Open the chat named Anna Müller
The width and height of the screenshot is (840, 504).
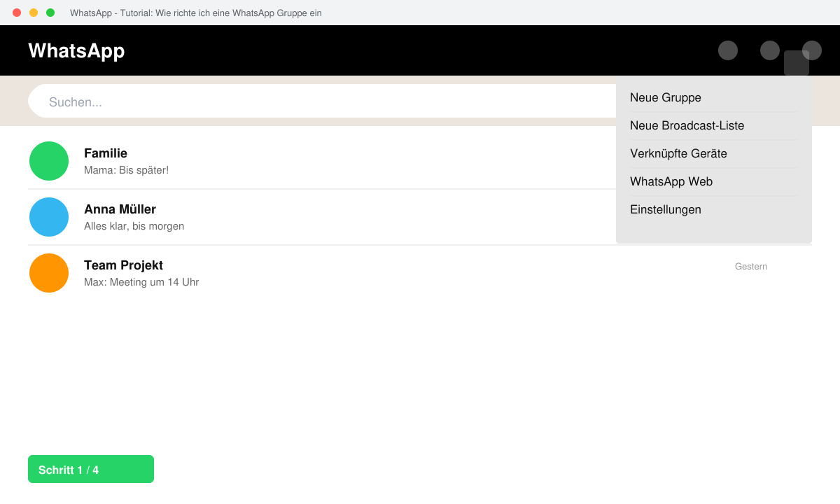(x=120, y=209)
